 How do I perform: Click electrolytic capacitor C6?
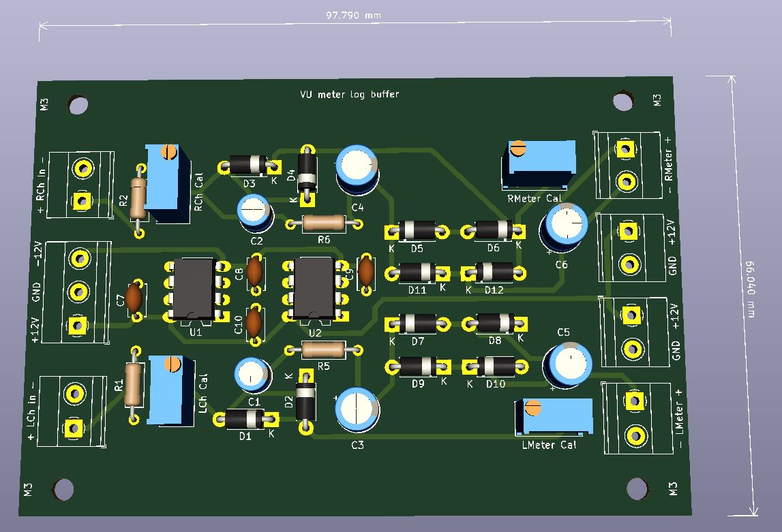564,228
